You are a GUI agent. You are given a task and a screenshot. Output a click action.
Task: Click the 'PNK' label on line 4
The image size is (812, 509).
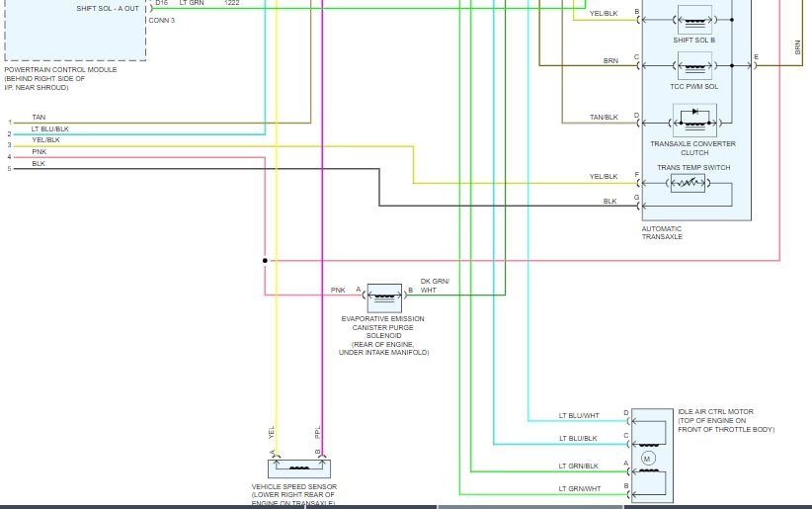[40, 152]
